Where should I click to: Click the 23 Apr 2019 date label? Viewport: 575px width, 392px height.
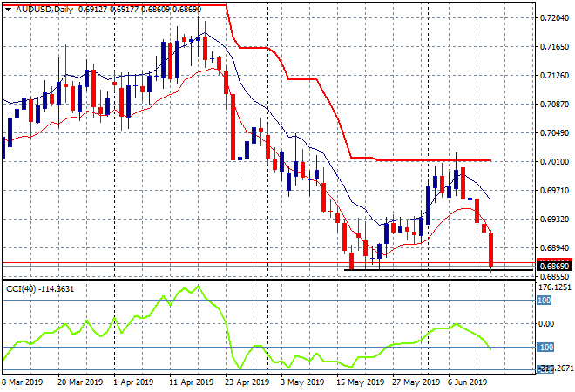pos(247,382)
